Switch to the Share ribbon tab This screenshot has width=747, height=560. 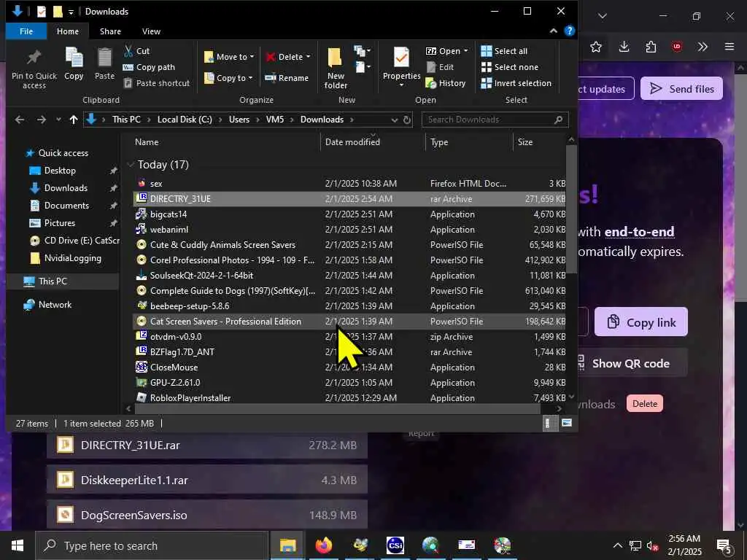point(110,31)
